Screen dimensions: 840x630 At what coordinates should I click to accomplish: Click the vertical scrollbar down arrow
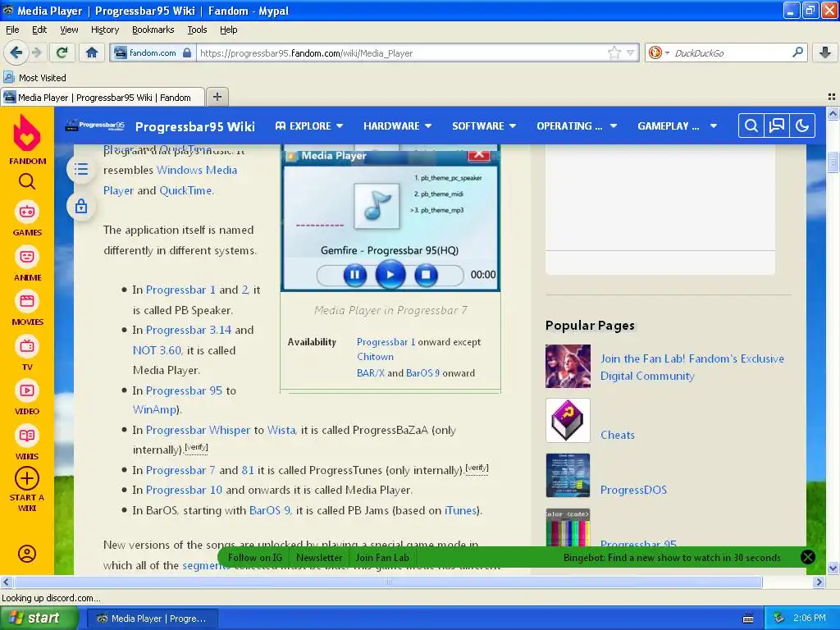tap(832, 568)
